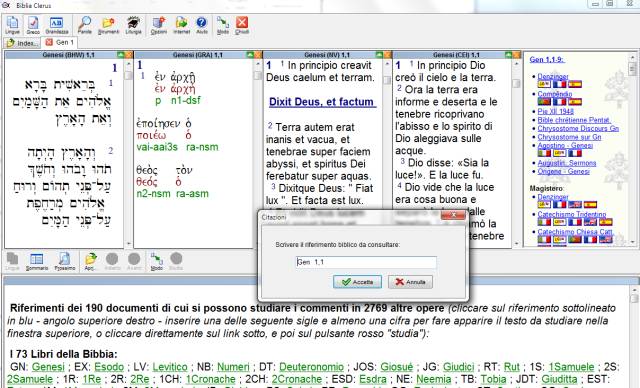The width and height of the screenshot is (640, 388).
Task: Click the Annulla button in Citazioni dialog
Action: pyautogui.click(x=410, y=282)
